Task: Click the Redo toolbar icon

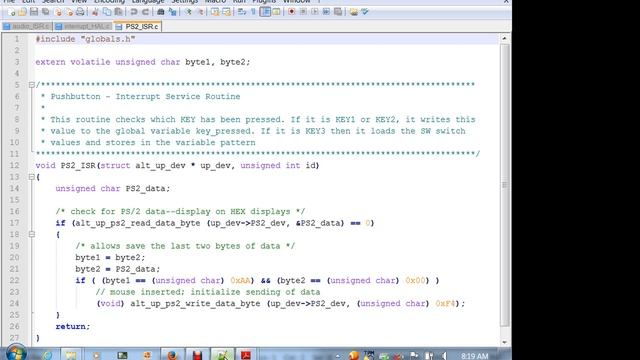Action: [x=145, y=12]
